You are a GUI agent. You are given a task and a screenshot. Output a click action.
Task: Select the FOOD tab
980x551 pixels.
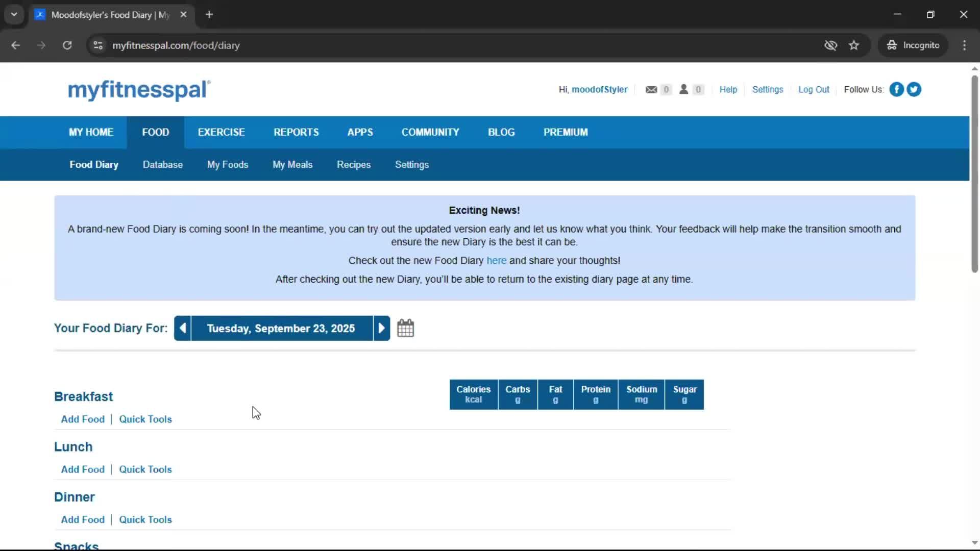point(156,132)
